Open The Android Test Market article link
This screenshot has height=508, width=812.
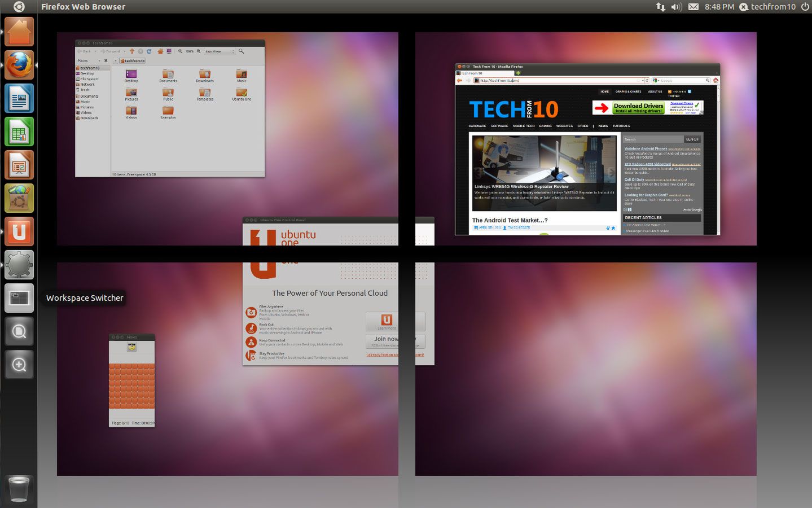(x=510, y=220)
